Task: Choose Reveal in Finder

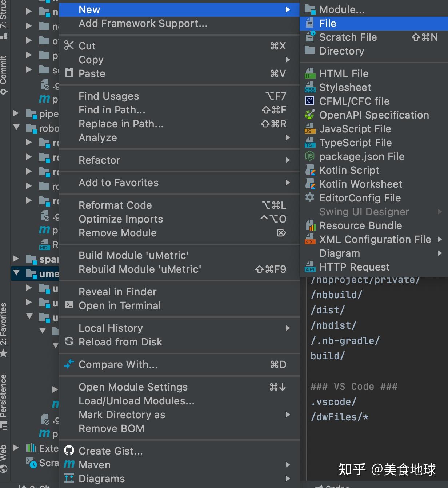Action: (117, 292)
